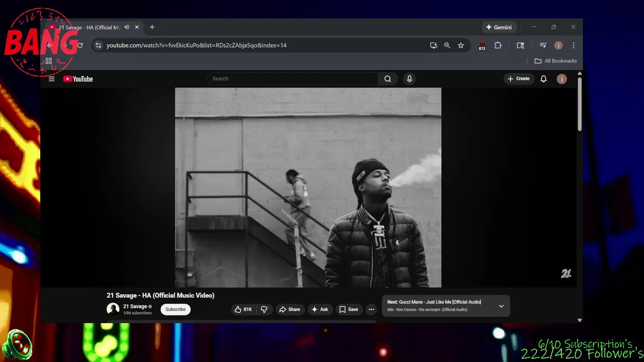Open the 21 Savage channel avatar

113,309
